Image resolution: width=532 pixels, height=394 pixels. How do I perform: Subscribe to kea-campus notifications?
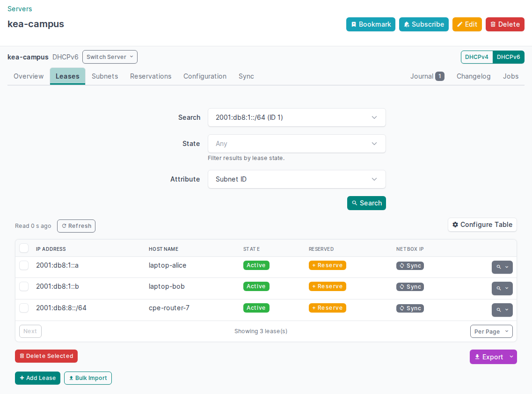(424, 24)
